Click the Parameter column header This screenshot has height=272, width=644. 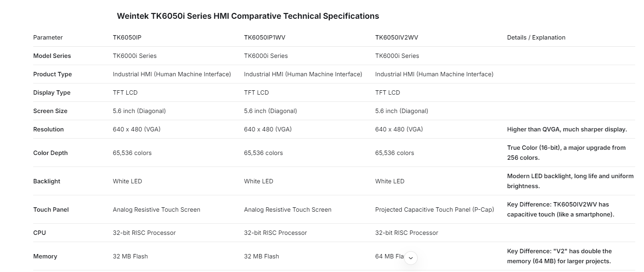48,38
